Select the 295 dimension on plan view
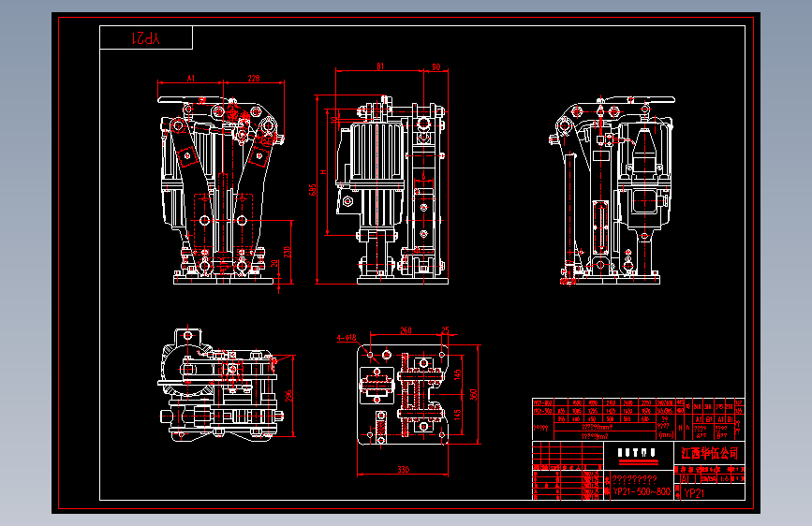 (288, 396)
